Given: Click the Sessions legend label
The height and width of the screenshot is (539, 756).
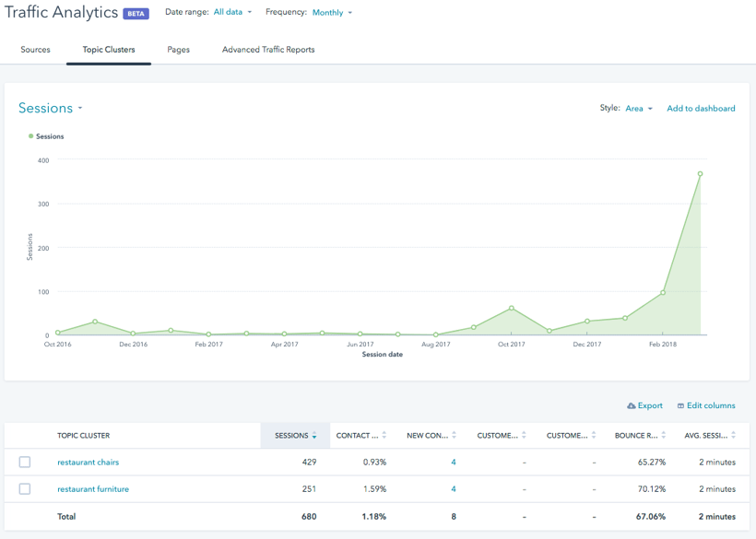Looking at the screenshot, I should point(50,136).
